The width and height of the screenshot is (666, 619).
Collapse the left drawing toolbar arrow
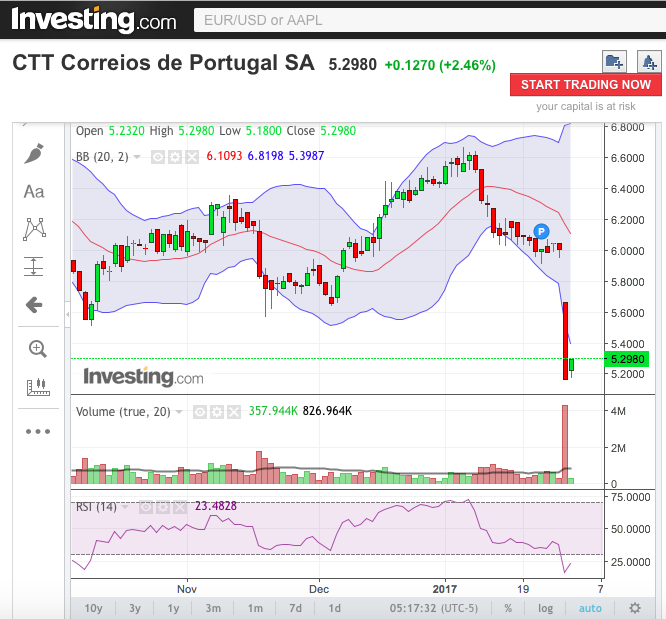click(x=68, y=314)
